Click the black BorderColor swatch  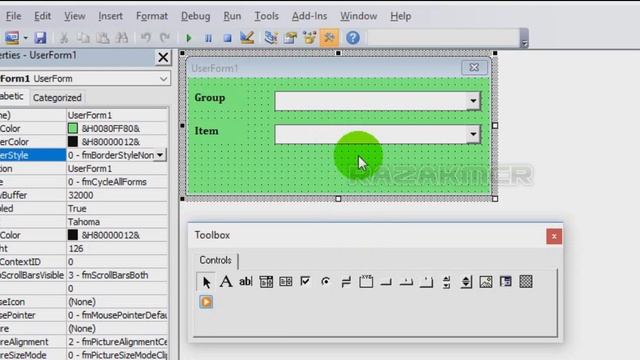point(73,142)
